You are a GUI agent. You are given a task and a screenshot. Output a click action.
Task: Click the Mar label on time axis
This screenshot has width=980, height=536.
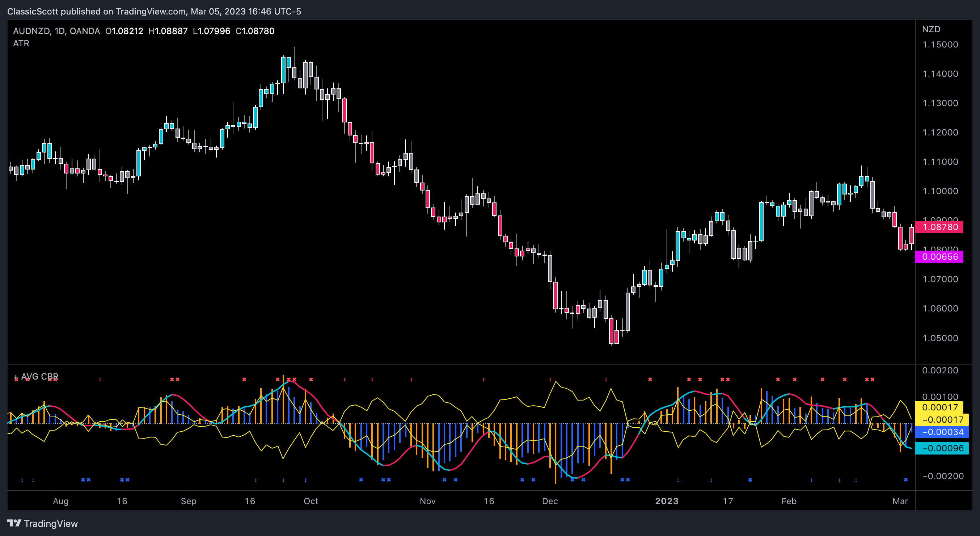[900, 501]
